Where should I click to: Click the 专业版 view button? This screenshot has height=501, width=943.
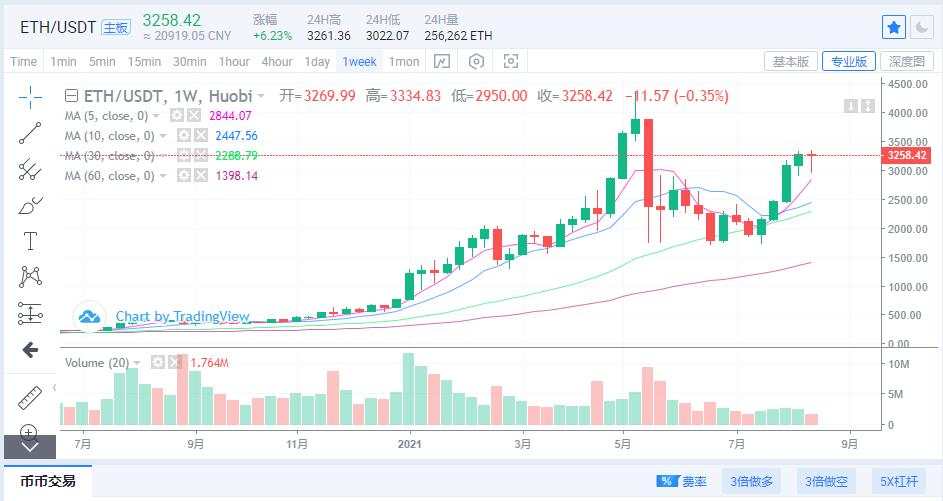point(849,61)
